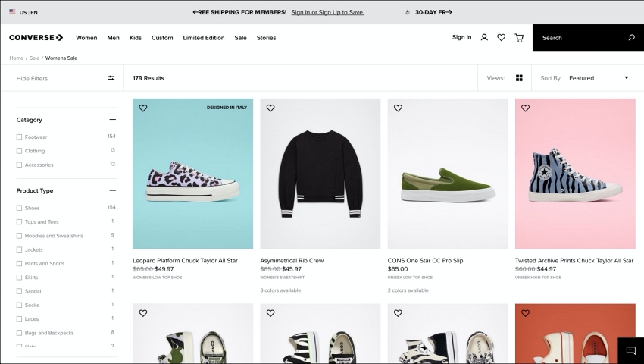Go to Home breadcrumb
The image size is (644, 364).
[17, 58]
